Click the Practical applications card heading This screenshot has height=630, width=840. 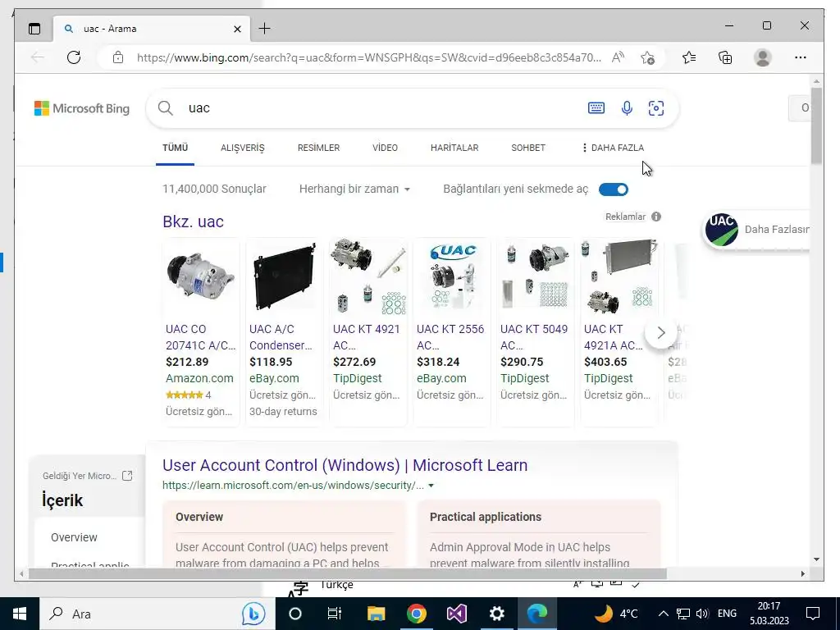click(486, 517)
